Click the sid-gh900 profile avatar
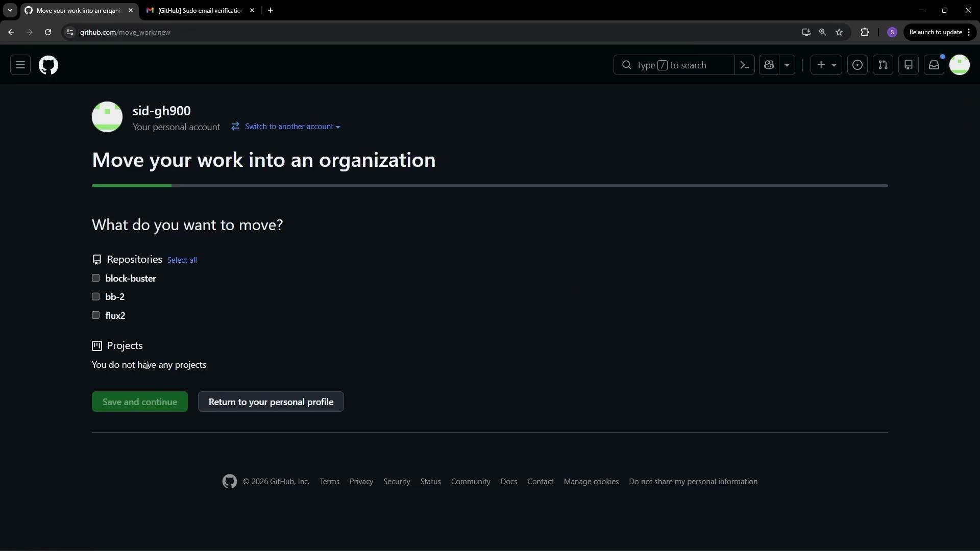This screenshot has width=980, height=551. tap(107, 117)
